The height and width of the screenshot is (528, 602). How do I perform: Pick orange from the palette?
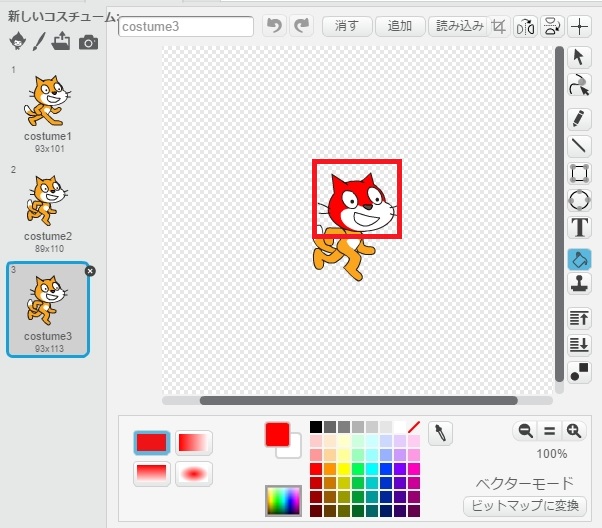click(330, 469)
